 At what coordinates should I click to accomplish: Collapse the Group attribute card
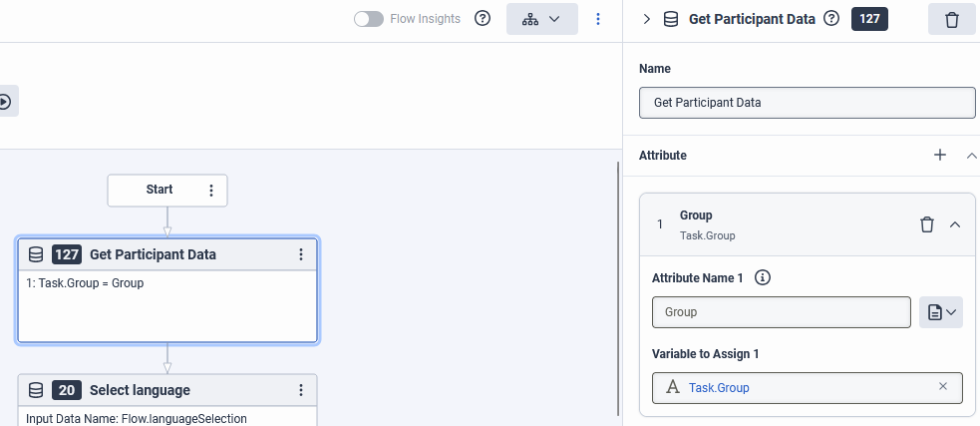tap(955, 224)
